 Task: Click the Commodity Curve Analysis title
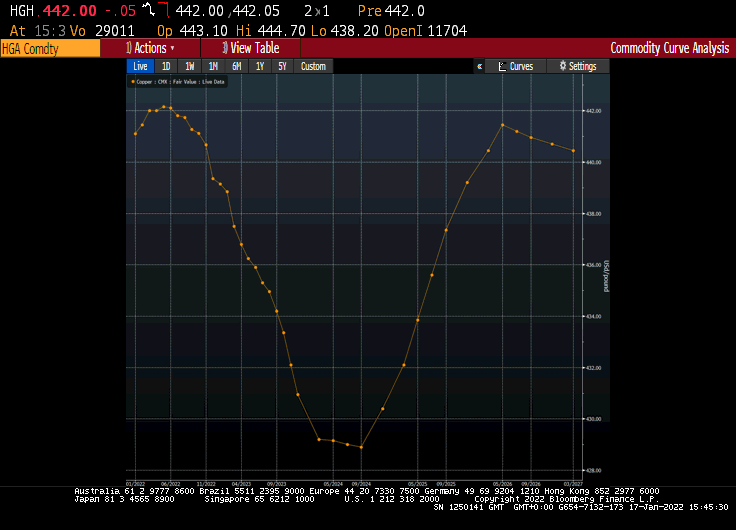670,48
